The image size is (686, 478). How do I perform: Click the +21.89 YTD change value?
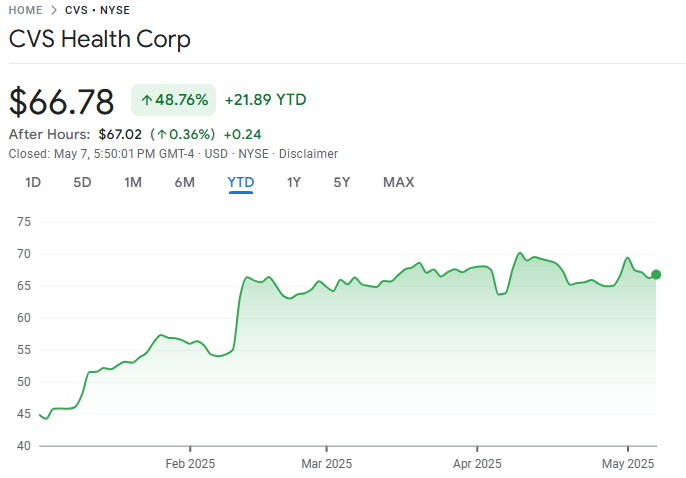pos(265,100)
